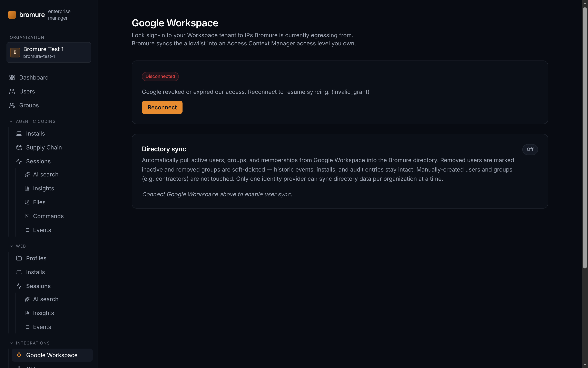Click the Dashboard grid icon
Viewport: 588px width, 368px height.
tap(12, 77)
